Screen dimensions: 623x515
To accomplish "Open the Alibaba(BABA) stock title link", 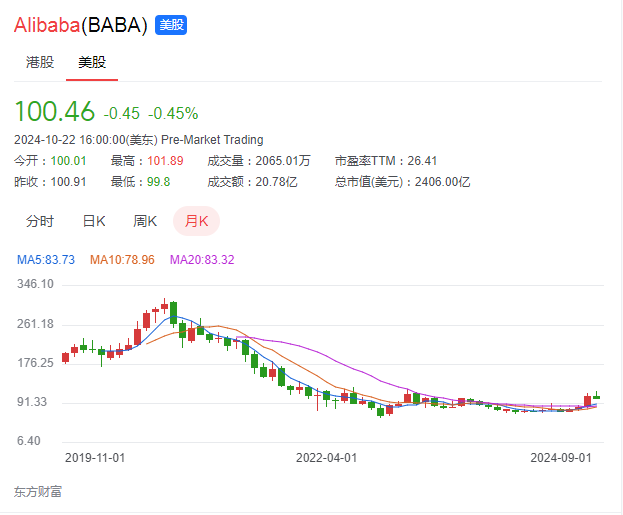I will click(x=81, y=25).
